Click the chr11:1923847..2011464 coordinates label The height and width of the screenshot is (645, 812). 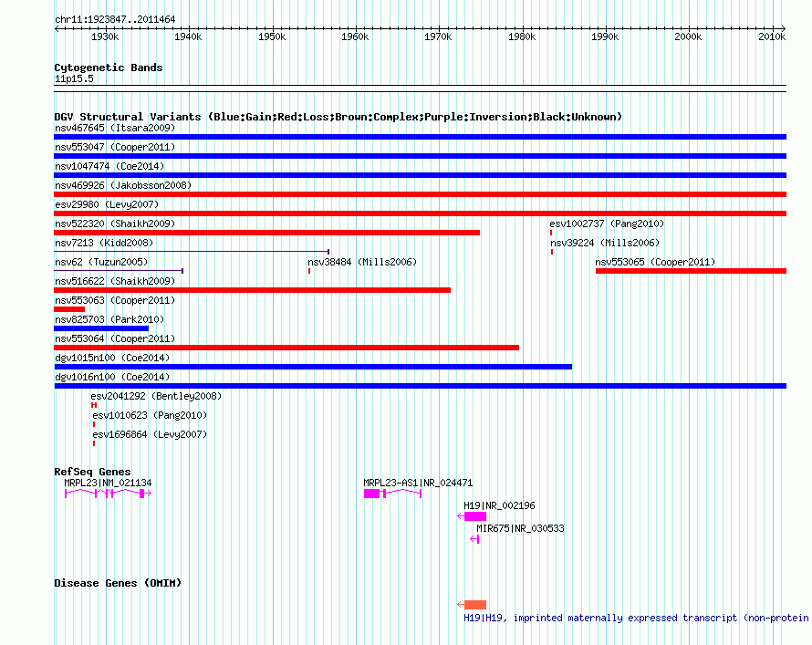(115, 20)
